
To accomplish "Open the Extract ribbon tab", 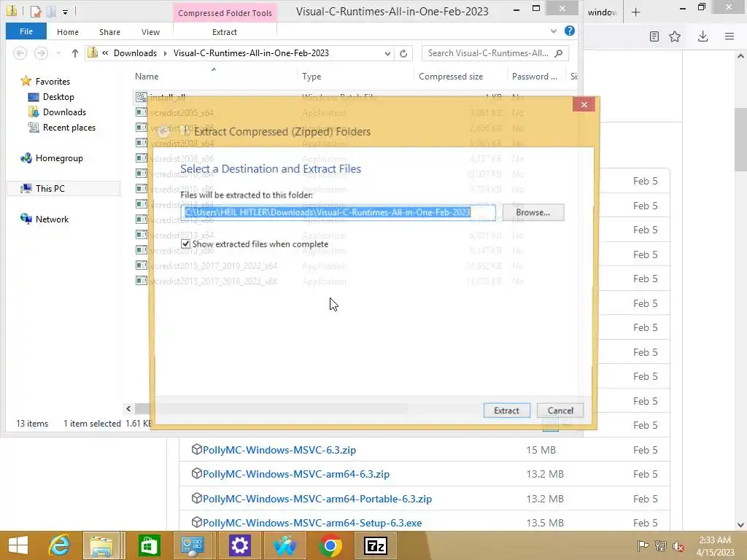I will (x=225, y=32).
